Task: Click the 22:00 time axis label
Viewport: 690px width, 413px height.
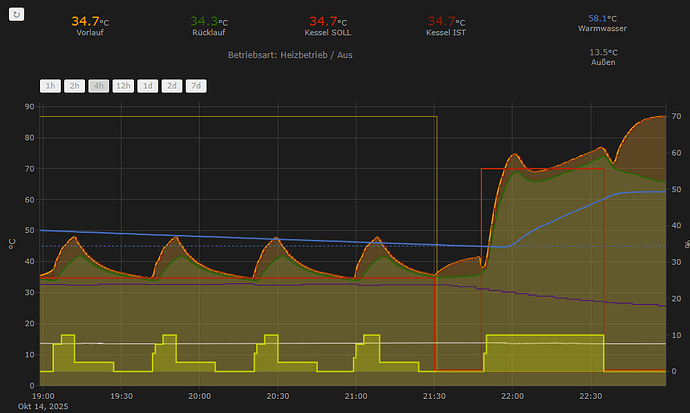Action: (x=512, y=396)
